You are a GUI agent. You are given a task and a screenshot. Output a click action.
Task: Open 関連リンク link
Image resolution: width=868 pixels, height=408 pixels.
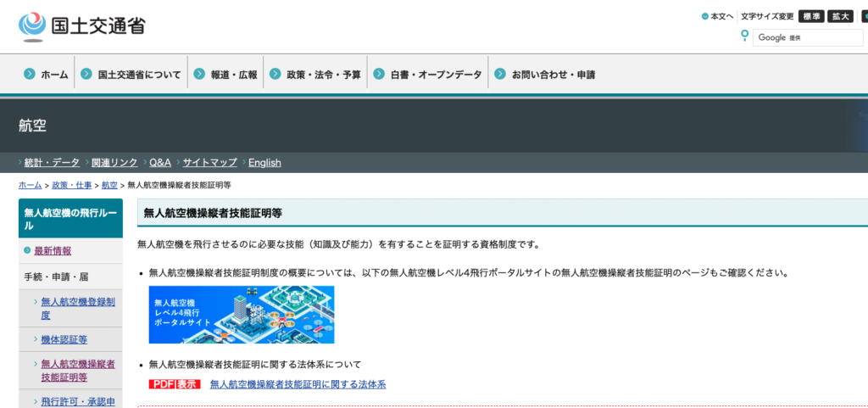[x=114, y=162]
